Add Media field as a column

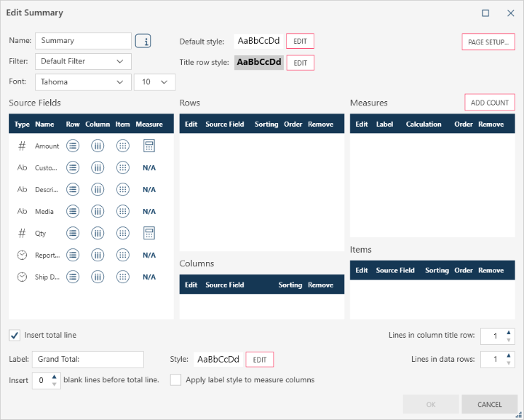[x=98, y=211]
